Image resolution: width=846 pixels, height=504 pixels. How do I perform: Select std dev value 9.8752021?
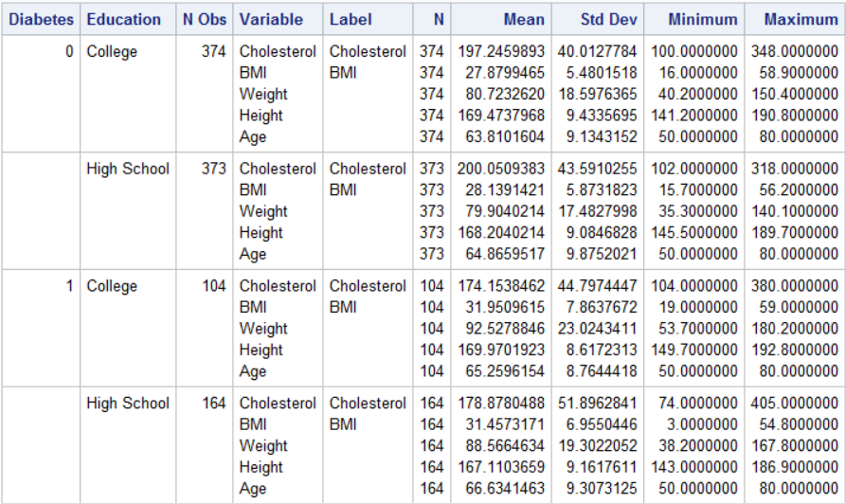[x=602, y=254]
